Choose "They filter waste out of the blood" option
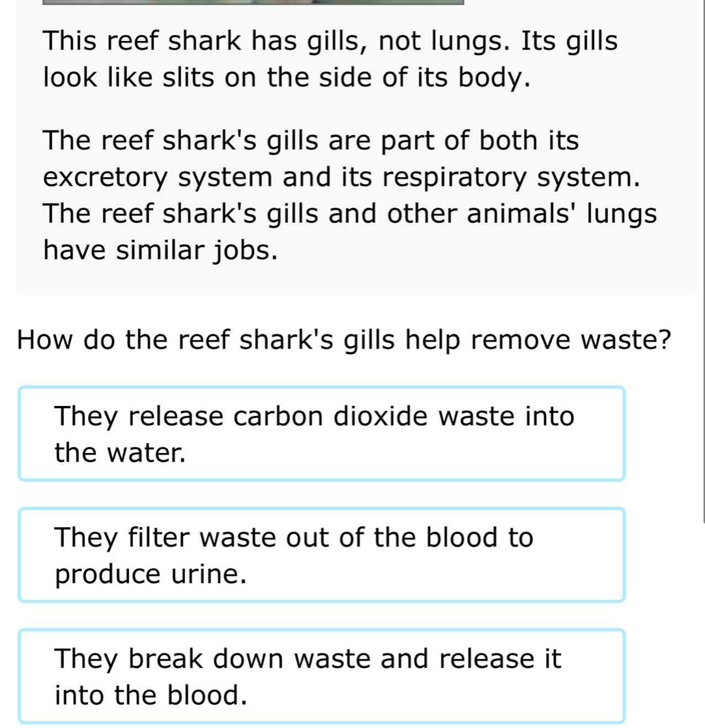 pos(321,555)
